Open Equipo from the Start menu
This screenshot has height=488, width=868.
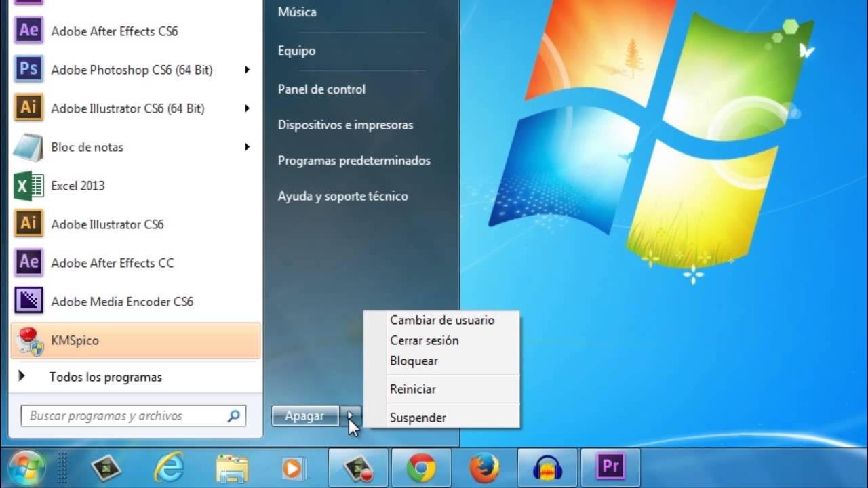tap(296, 51)
